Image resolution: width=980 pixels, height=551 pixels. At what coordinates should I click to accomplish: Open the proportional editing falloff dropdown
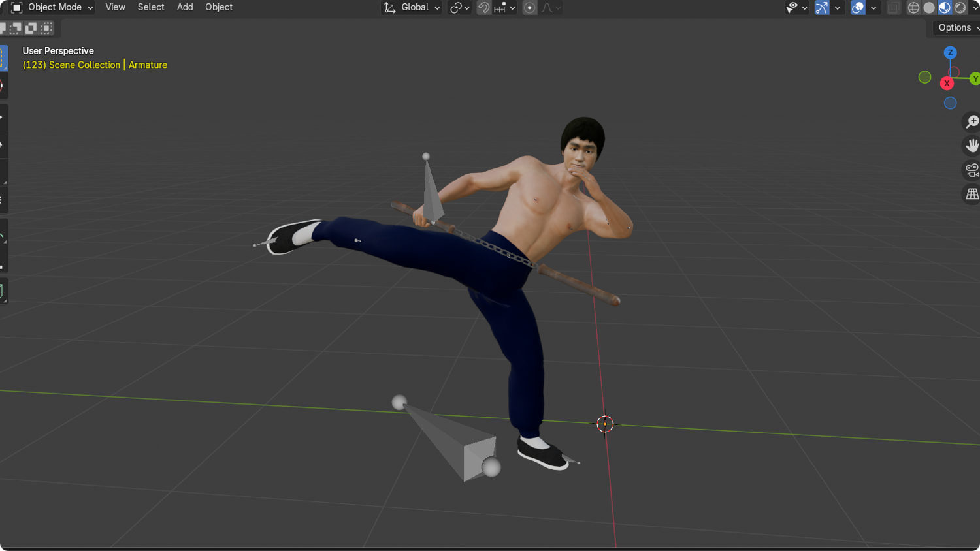[x=551, y=8]
